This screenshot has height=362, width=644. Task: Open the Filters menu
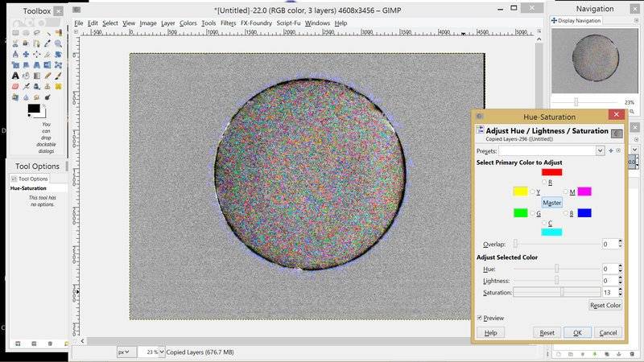coord(229,23)
